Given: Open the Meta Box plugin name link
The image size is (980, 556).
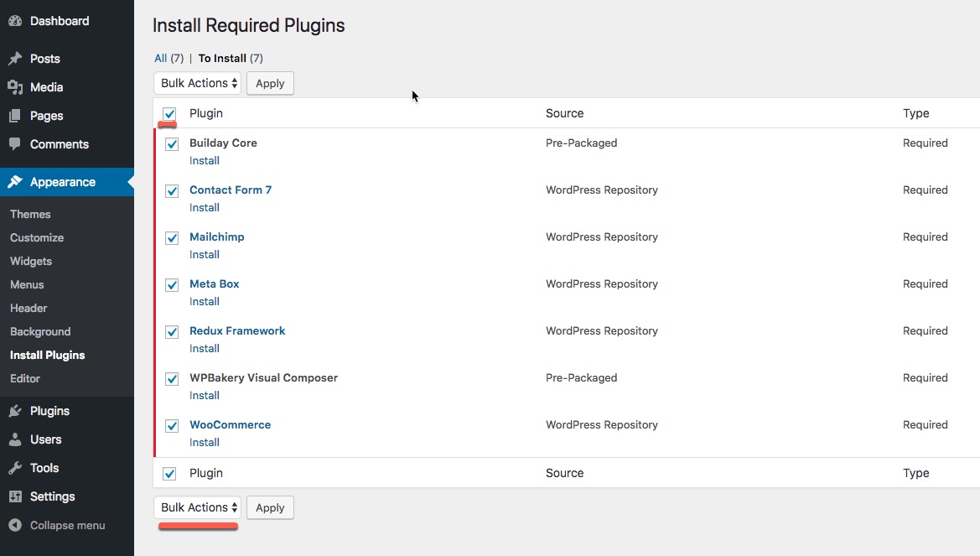Looking at the screenshot, I should 215,284.
